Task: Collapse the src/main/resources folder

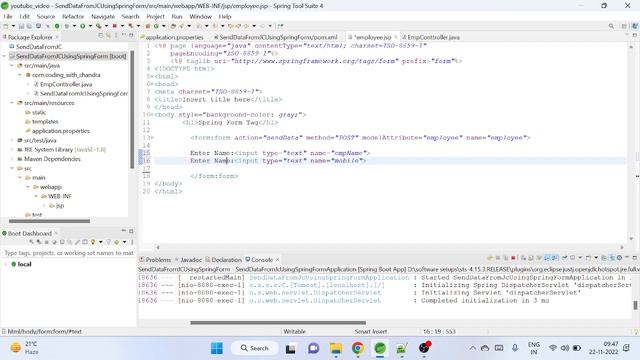Action: pos(12,103)
